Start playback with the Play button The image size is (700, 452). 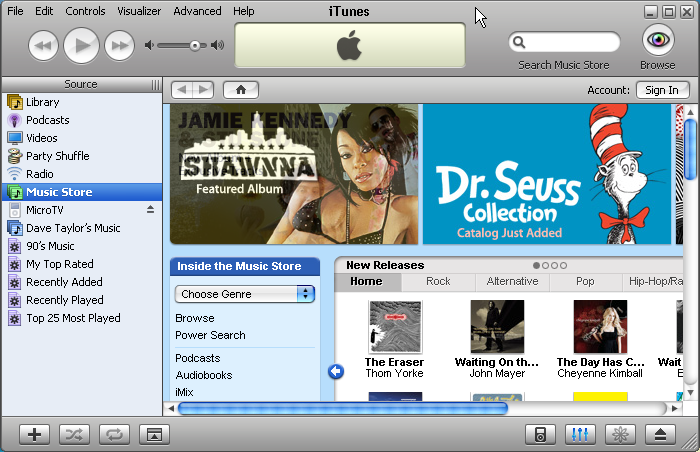click(x=81, y=46)
